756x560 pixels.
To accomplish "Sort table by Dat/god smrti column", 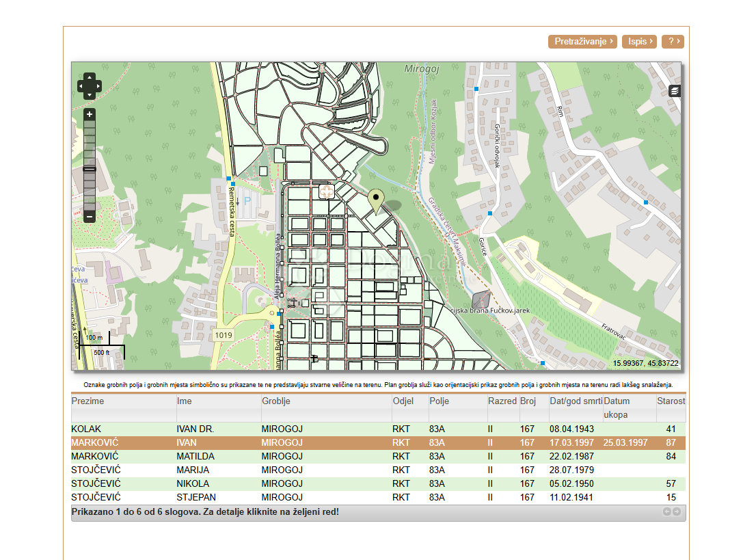I will [575, 401].
